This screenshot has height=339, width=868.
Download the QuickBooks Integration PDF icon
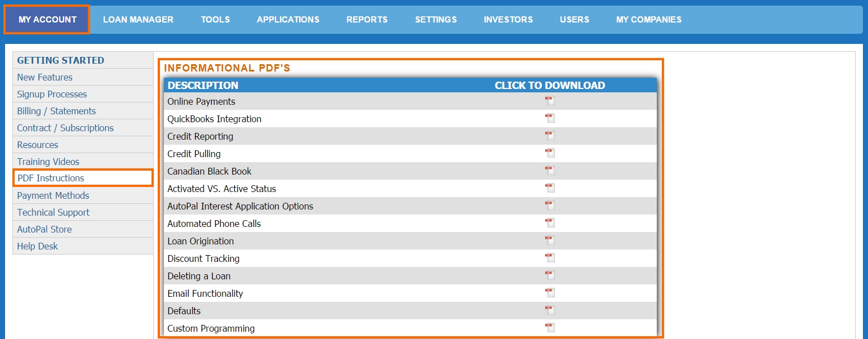tap(550, 118)
